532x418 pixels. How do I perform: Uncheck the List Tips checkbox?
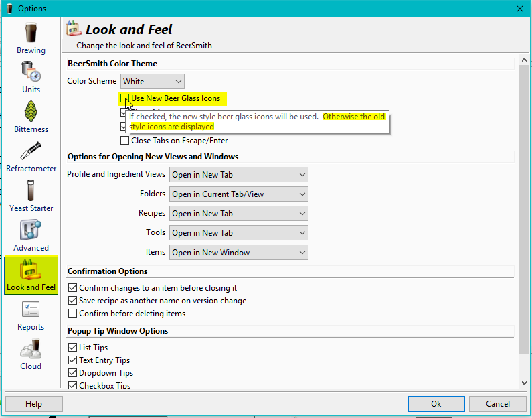72,348
